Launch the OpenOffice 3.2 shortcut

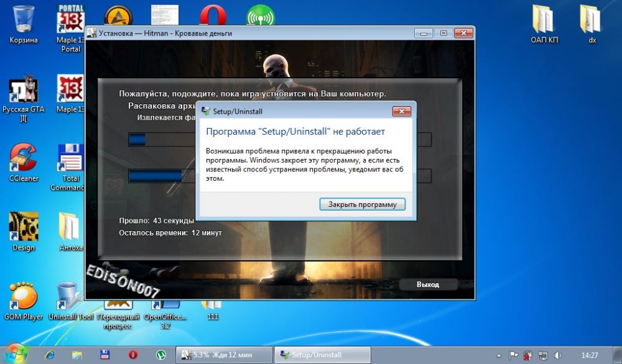pyautogui.click(x=165, y=316)
